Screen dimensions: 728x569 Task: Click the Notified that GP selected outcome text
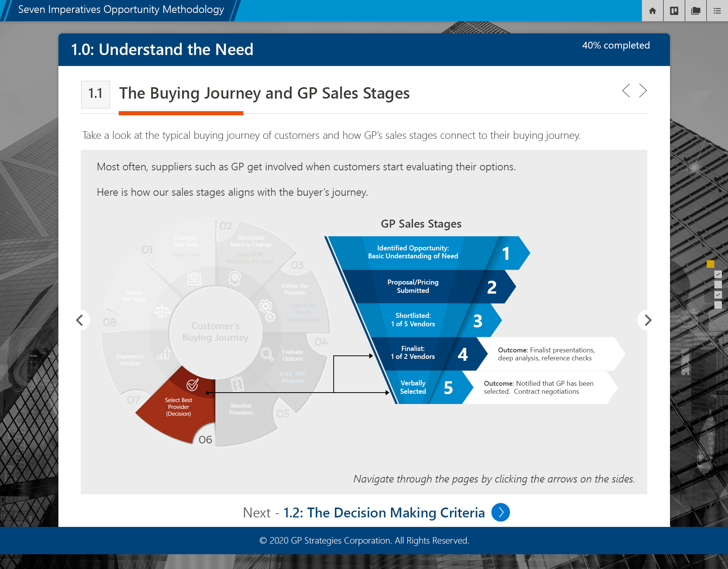[538, 387]
